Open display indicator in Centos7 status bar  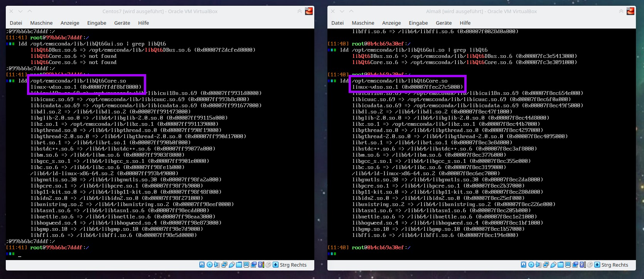(x=246, y=265)
